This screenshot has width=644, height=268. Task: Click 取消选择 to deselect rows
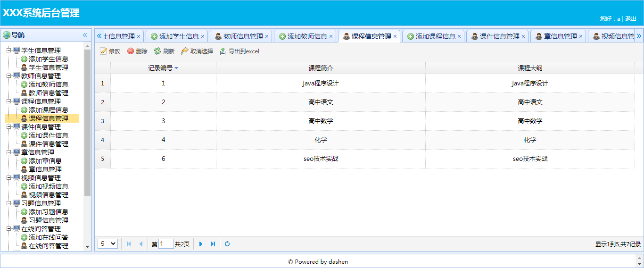(197, 51)
